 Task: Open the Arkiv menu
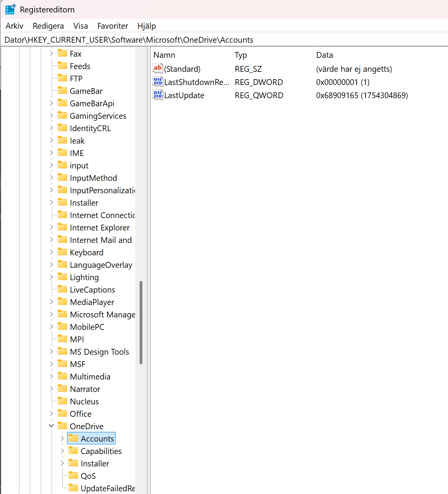point(14,26)
